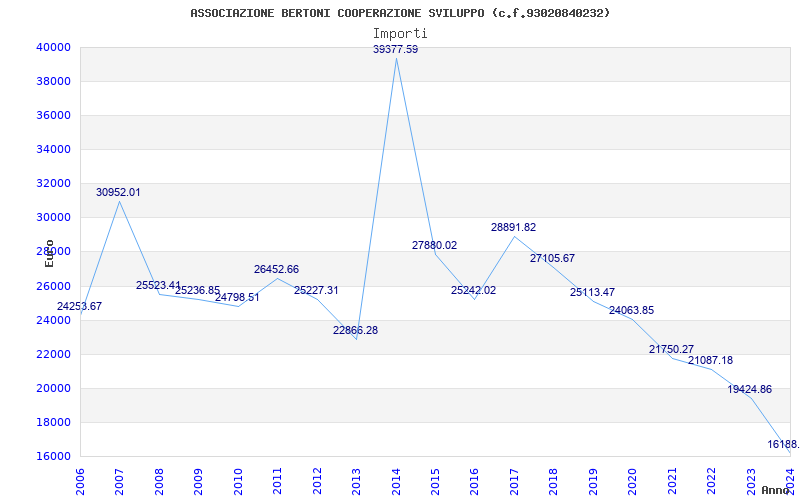Click the 25227.31 data label
This screenshot has width=800, height=500.
click(x=316, y=290)
